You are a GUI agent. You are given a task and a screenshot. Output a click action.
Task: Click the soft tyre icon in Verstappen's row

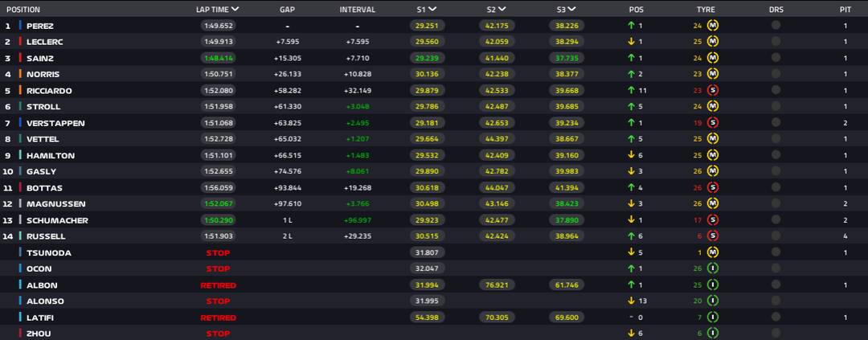(x=712, y=123)
